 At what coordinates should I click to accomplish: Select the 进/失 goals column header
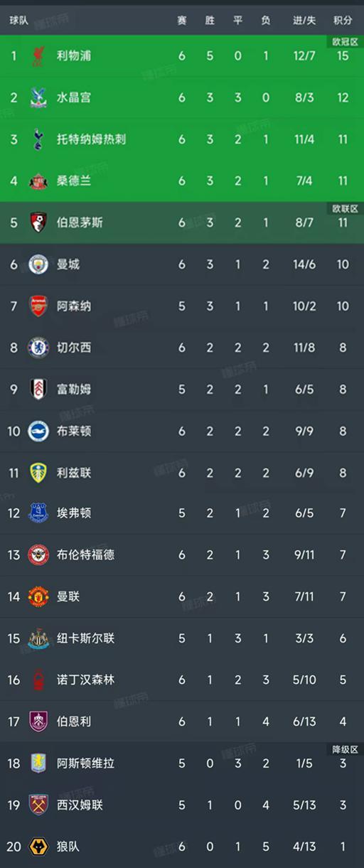click(304, 21)
